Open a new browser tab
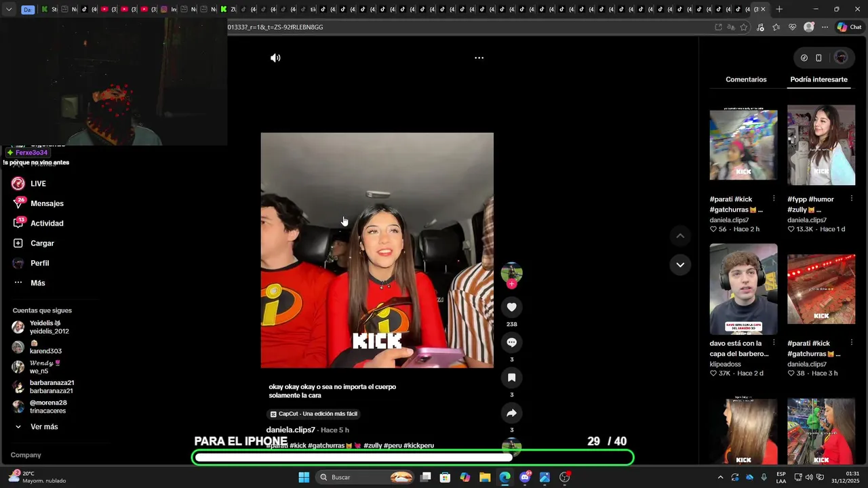The height and width of the screenshot is (488, 868). [x=779, y=9]
